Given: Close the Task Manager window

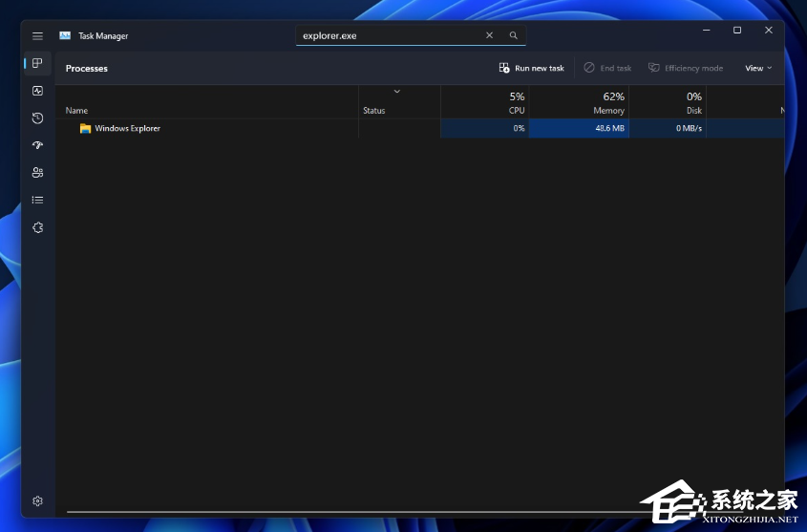Looking at the screenshot, I should (769, 31).
